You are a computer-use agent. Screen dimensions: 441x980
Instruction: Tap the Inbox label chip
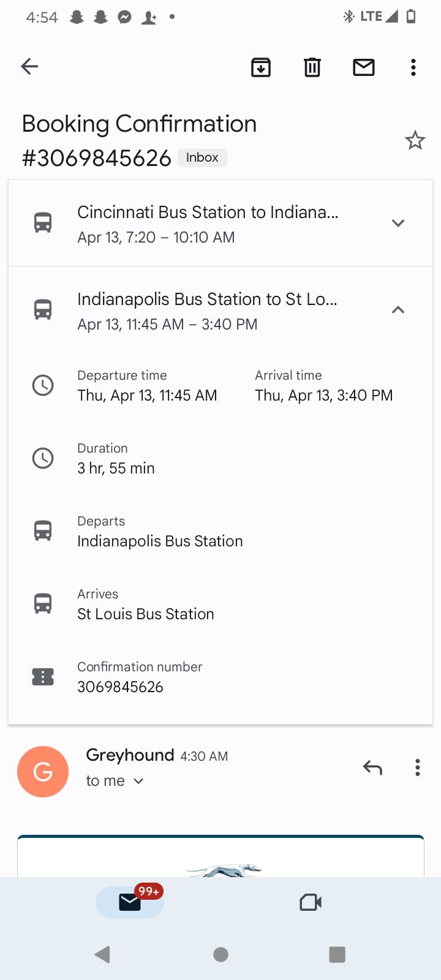point(202,157)
